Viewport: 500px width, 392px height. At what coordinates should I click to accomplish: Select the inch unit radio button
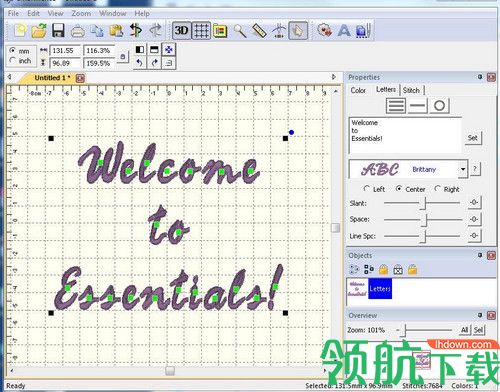click(x=13, y=60)
